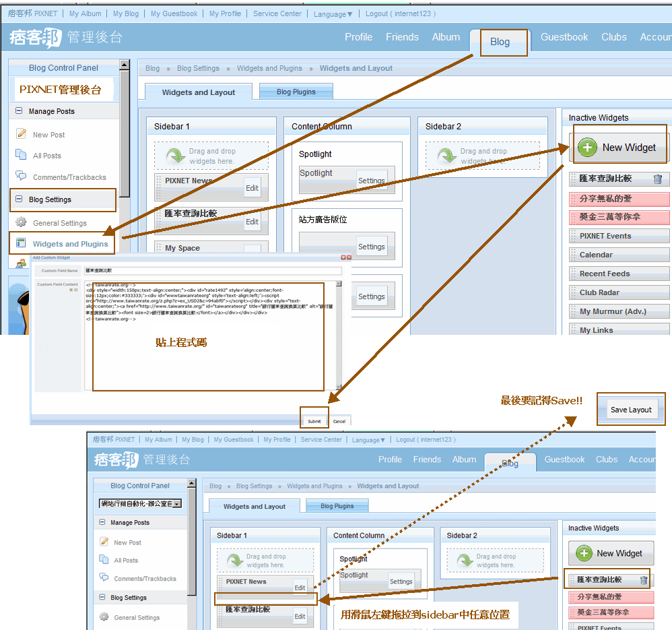Click trash icon on top 匯率查詢比較 inactive widget
This screenshot has width=672, height=630.
pos(658,179)
